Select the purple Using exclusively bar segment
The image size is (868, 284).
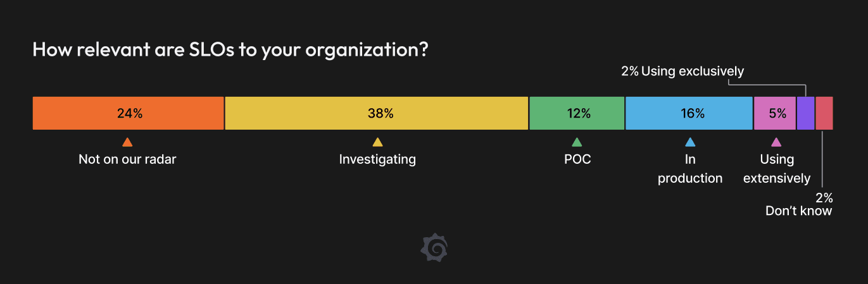(x=805, y=114)
